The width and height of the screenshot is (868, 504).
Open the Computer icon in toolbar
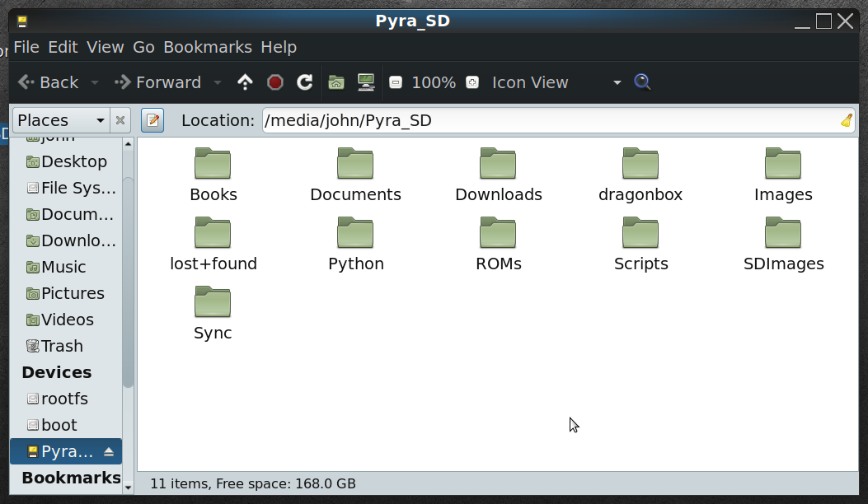[x=366, y=82]
